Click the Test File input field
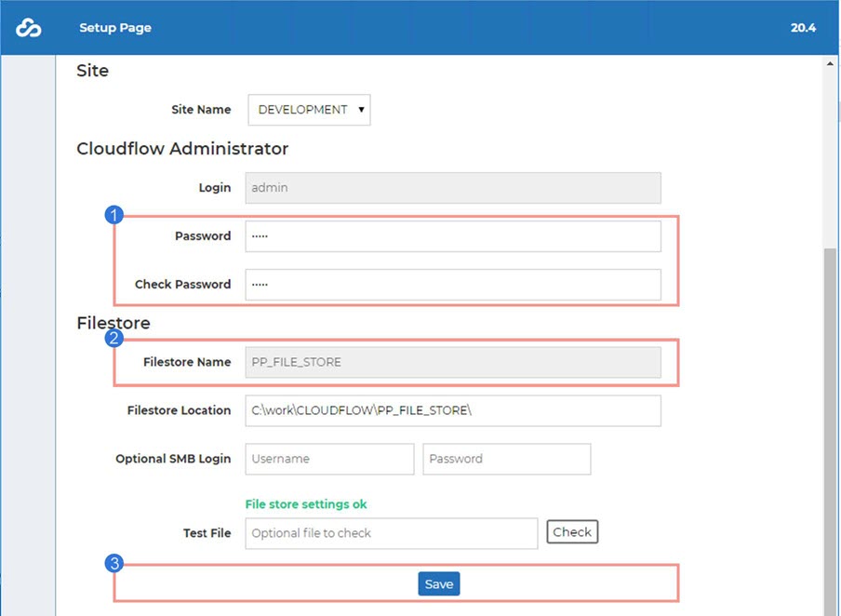Screen dimensions: 841x616 click(x=392, y=533)
